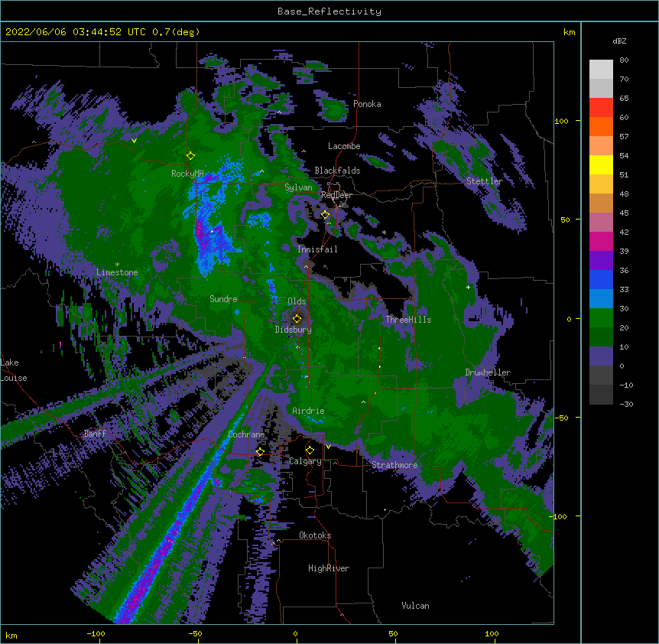Select the magenta 42 dBZ legend swatch

[x=601, y=241]
